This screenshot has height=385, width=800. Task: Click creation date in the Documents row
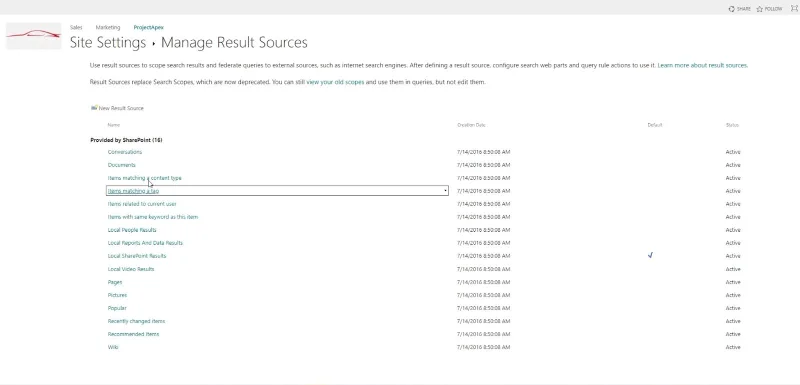pyautogui.click(x=484, y=165)
